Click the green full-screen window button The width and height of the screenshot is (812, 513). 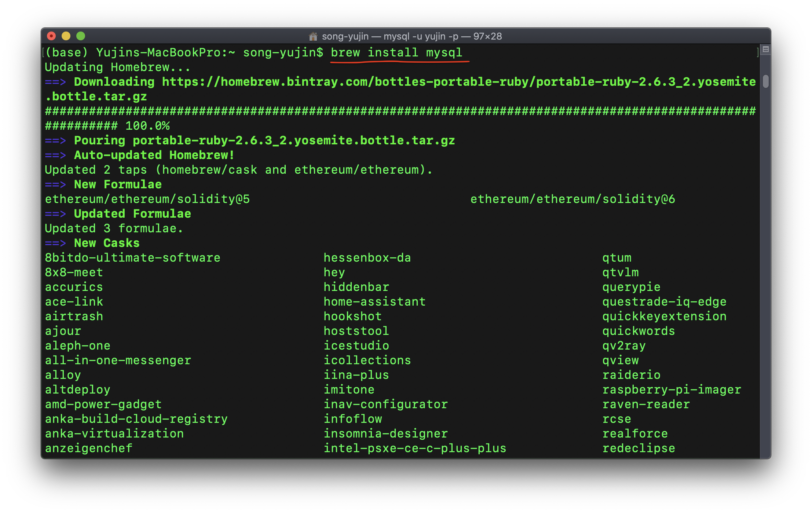(x=81, y=36)
